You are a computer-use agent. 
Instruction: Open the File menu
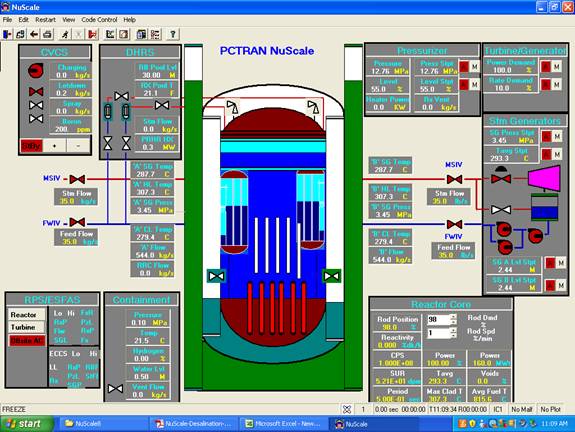pyautogui.click(x=7, y=19)
